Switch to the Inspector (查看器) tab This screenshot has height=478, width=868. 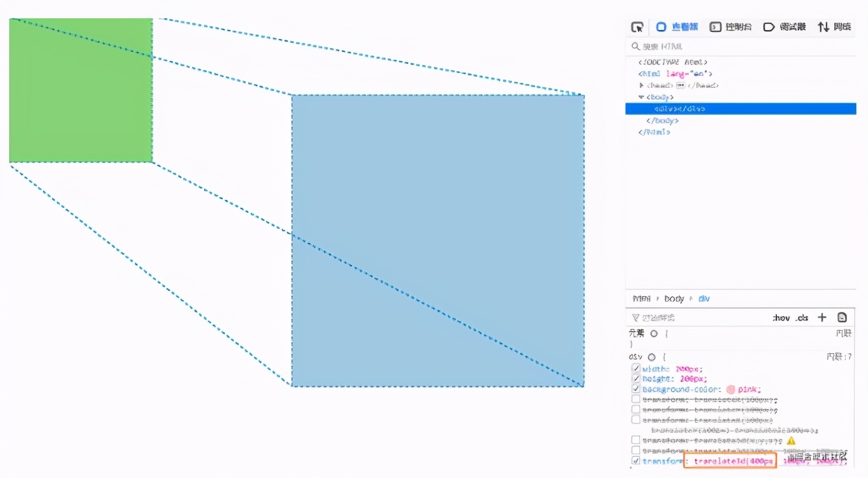pyautogui.click(x=677, y=27)
